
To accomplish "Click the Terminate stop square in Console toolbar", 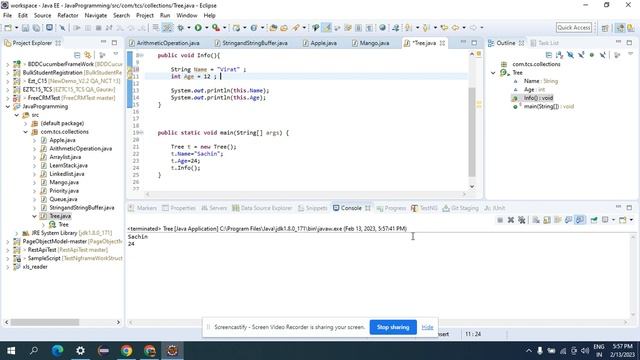I will pos(500,220).
